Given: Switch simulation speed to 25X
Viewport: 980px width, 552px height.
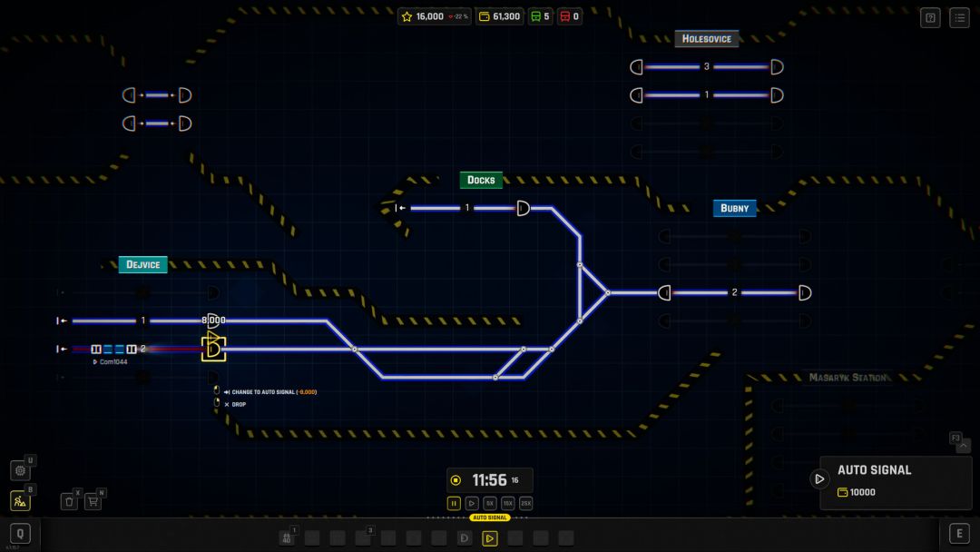Looking at the screenshot, I should (x=525, y=503).
